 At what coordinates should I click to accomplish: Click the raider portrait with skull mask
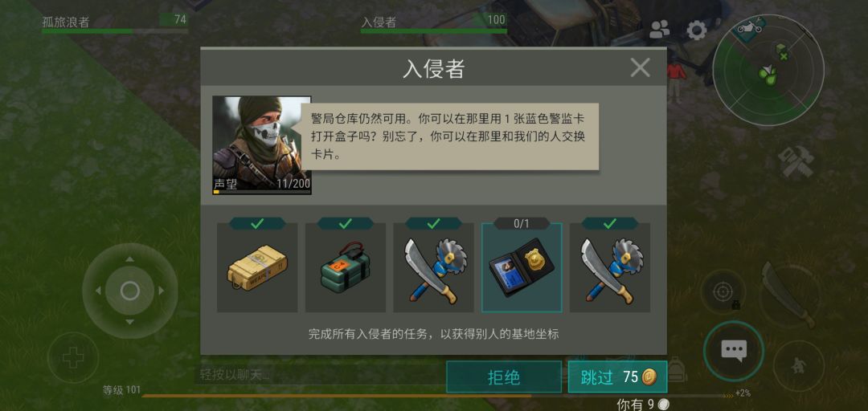(x=262, y=145)
